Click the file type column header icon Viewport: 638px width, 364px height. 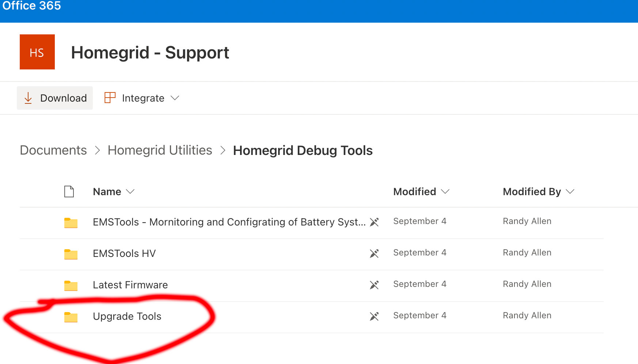pyautogui.click(x=69, y=192)
